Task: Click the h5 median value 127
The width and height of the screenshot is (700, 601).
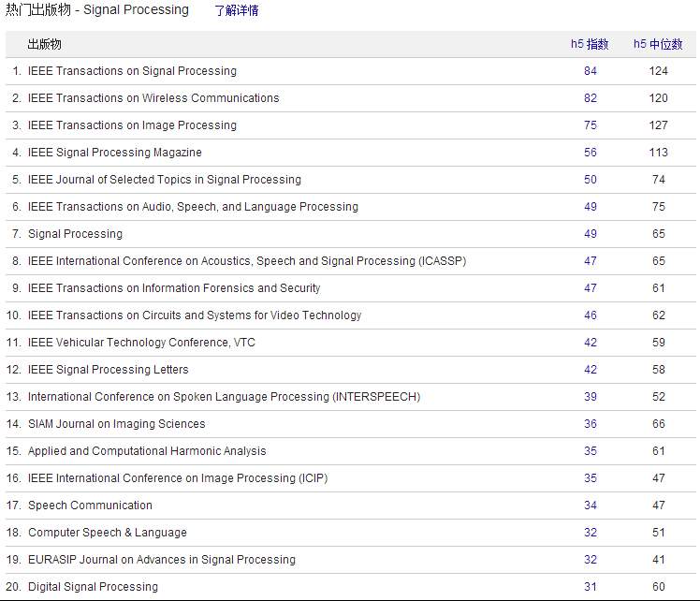Action: coord(659,125)
